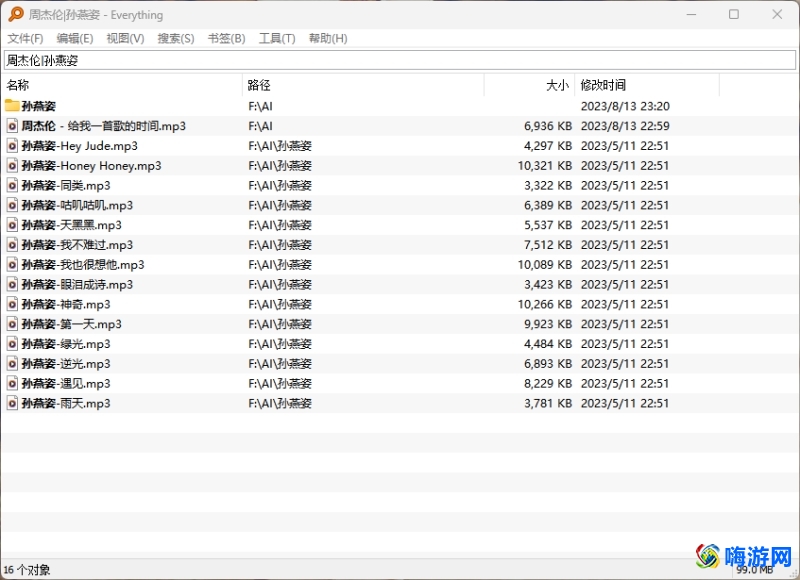Select file 孙燕姿-同类.mp3
This screenshot has width=800, height=580.
[x=66, y=186]
